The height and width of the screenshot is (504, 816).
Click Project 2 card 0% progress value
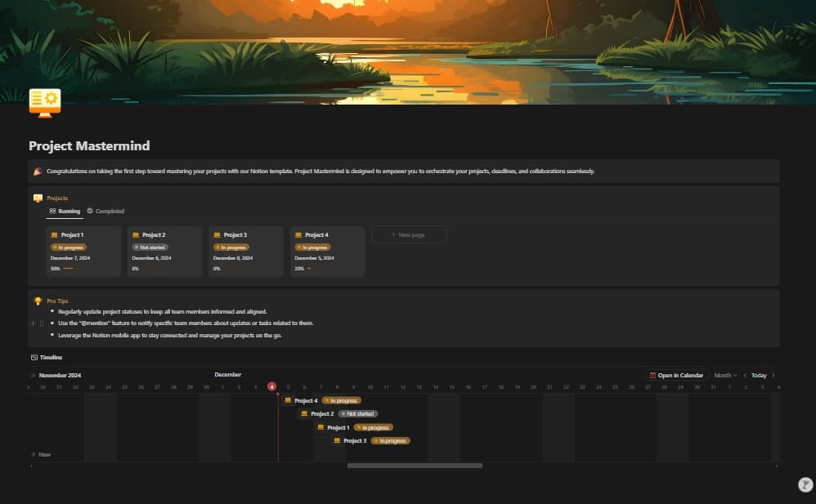point(135,269)
